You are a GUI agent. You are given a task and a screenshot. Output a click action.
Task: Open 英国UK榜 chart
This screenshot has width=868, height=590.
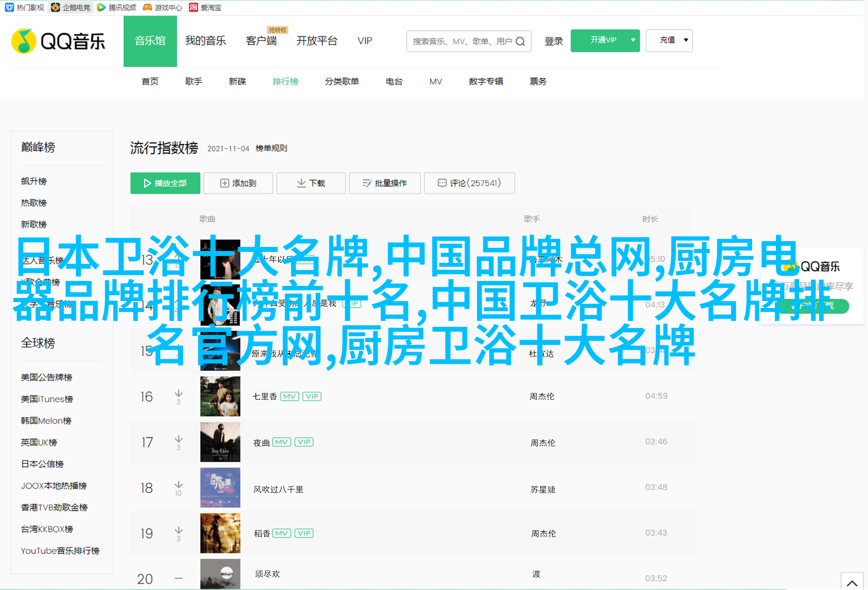click(x=39, y=443)
